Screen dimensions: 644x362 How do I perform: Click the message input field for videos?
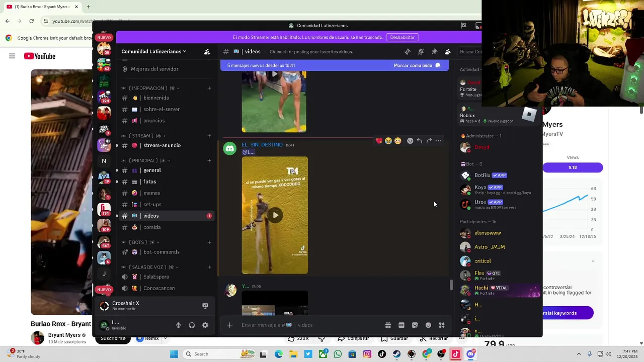309,325
